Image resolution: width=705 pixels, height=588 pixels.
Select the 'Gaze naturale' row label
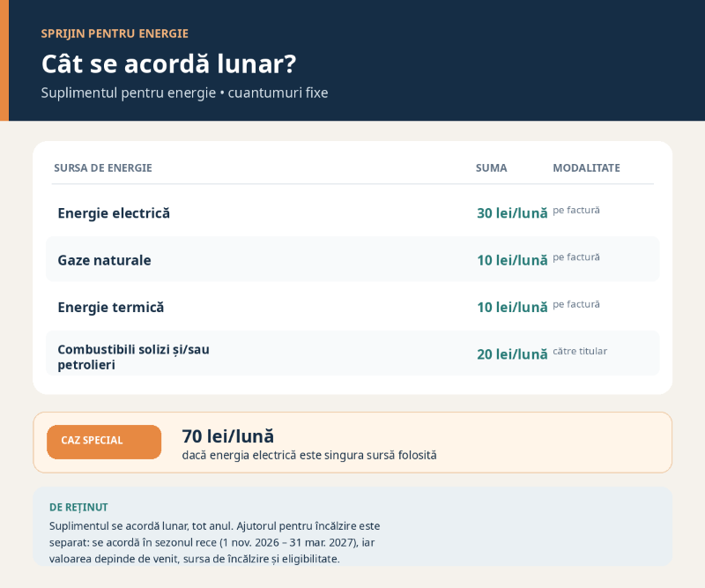(x=104, y=260)
